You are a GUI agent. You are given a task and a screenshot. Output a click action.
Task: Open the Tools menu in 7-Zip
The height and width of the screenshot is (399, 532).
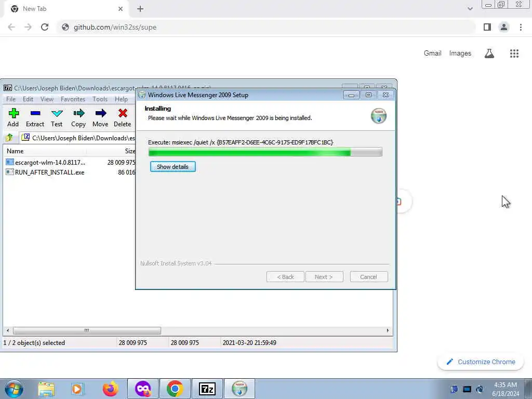(100, 99)
